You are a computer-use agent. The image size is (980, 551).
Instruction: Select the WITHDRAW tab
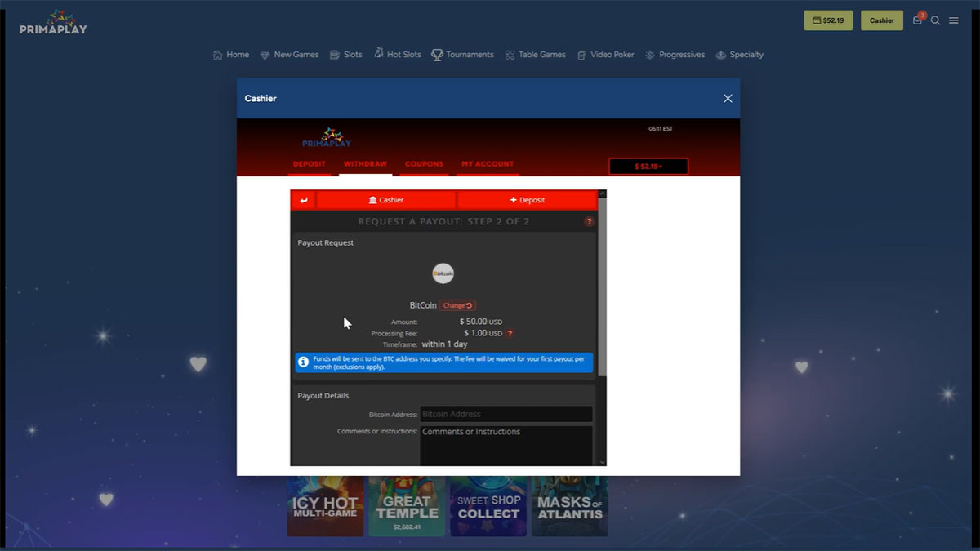[365, 164]
